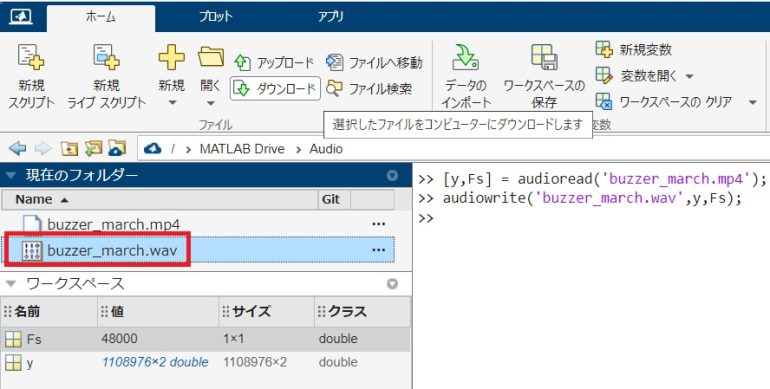
Task: Collapse the 現在のフォルダー panel
Action: pyautogui.click(x=11, y=175)
